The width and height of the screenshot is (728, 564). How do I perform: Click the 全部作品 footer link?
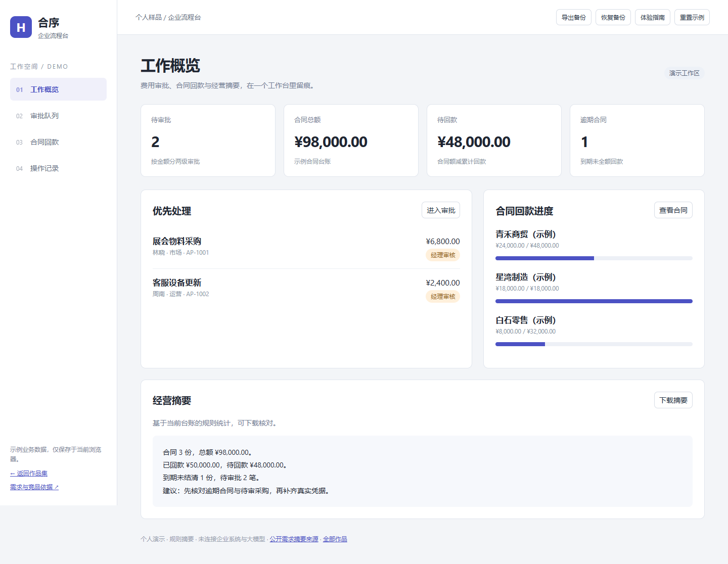pos(335,539)
